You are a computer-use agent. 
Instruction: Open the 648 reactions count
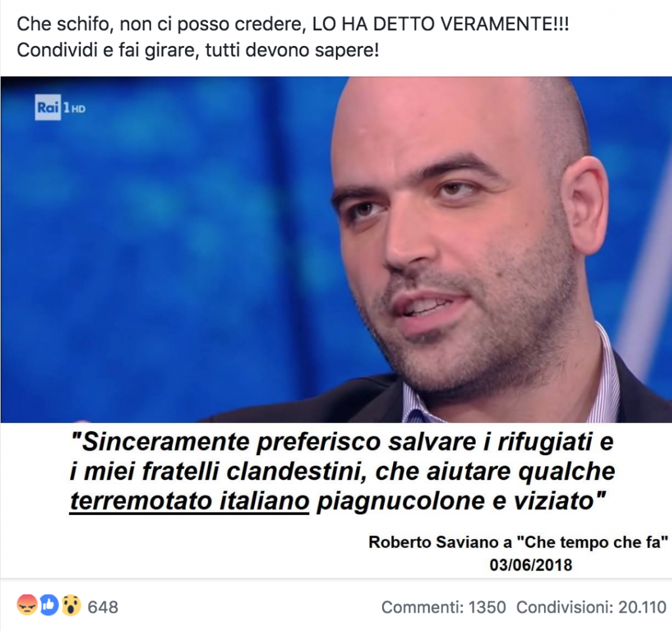(x=103, y=607)
